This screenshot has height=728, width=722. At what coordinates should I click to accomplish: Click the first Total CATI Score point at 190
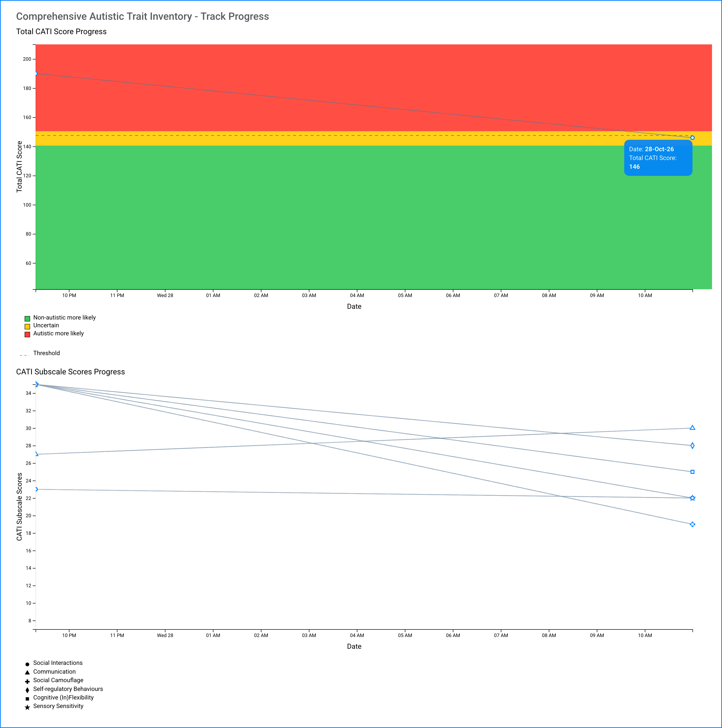[36, 73]
